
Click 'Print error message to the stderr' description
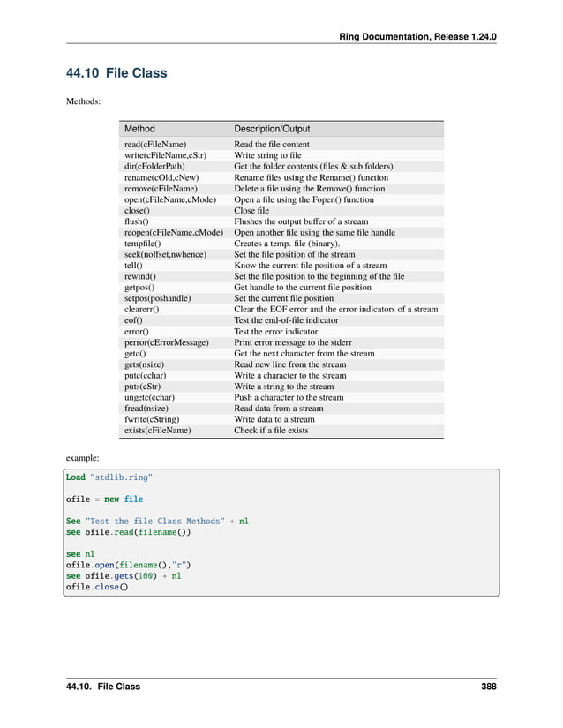(293, 342)
